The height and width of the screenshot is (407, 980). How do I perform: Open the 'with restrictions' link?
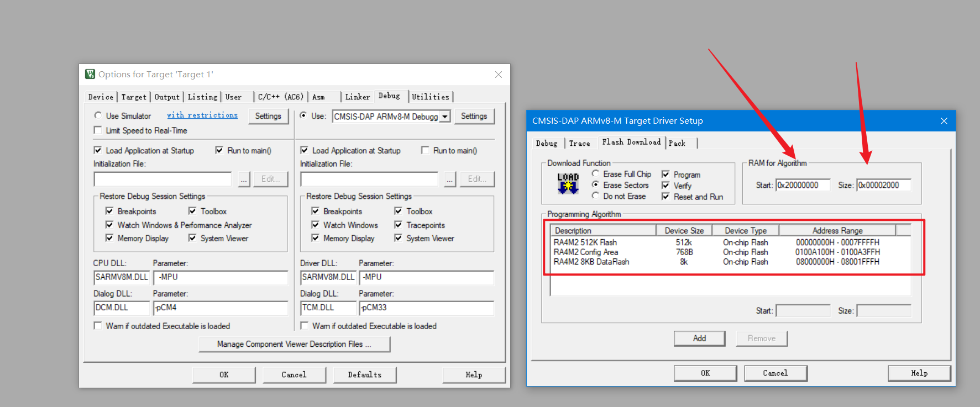click(202, 115)
